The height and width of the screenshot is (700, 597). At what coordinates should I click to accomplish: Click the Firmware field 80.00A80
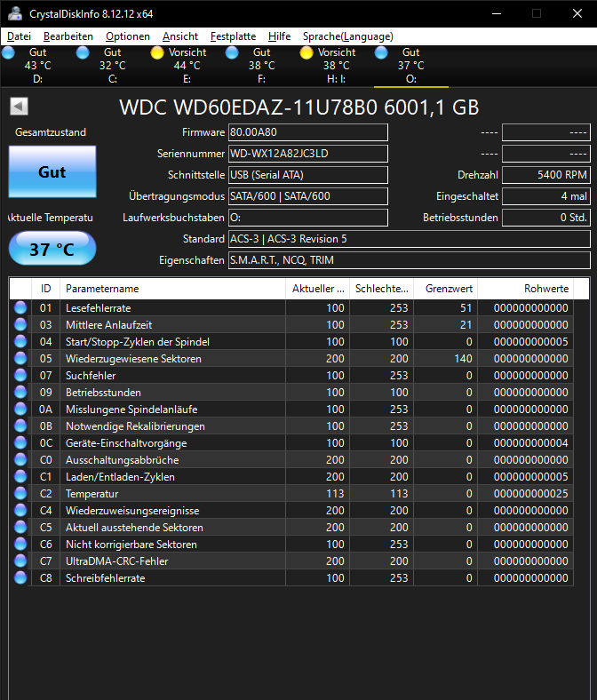[308, 132]
